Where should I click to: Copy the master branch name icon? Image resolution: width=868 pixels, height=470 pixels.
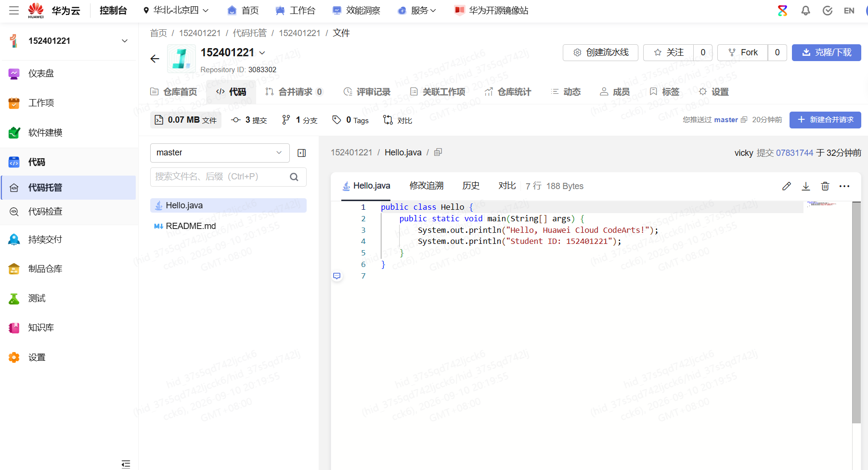pos(744,120)
